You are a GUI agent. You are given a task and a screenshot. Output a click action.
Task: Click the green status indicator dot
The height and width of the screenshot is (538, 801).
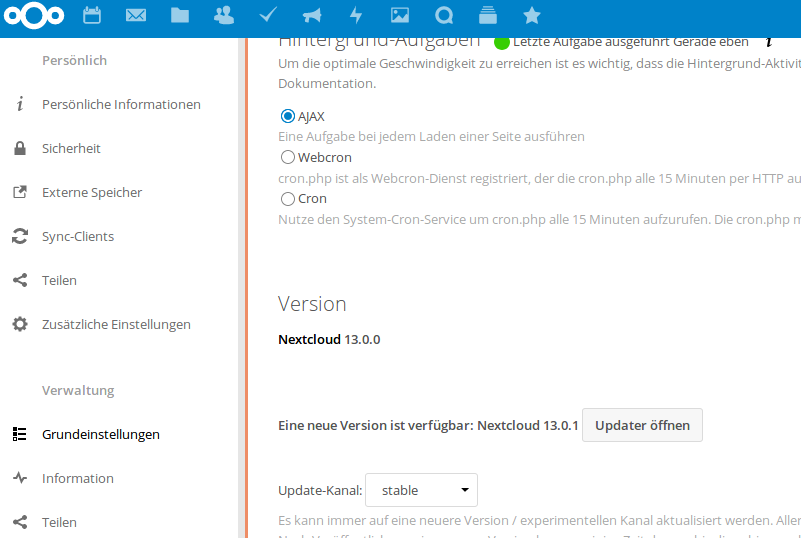click(x=502, y=43)
